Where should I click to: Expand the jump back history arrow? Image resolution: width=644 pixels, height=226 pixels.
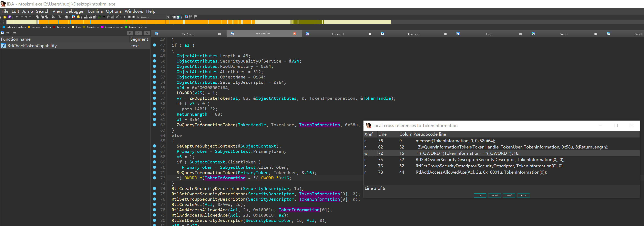tap(22, 17)
